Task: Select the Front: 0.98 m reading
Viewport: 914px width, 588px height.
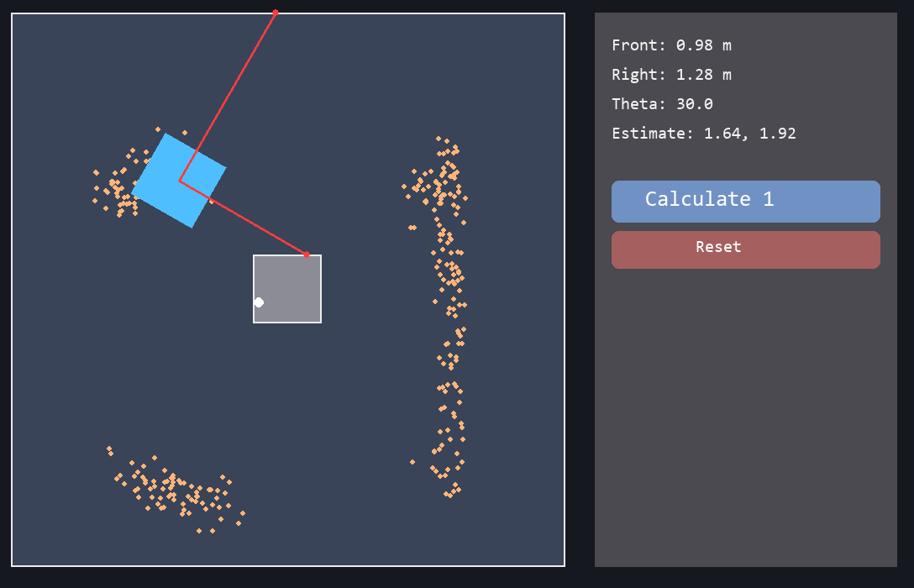Action: [671, 45]
